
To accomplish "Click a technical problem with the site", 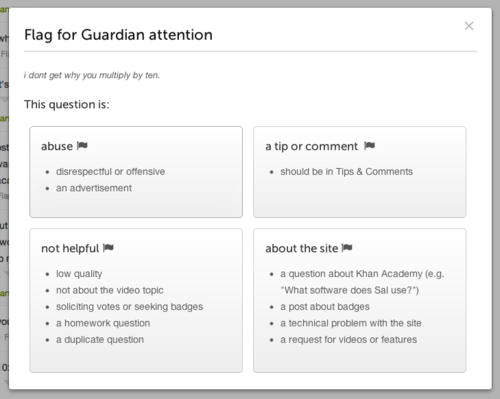I will 351,323.
